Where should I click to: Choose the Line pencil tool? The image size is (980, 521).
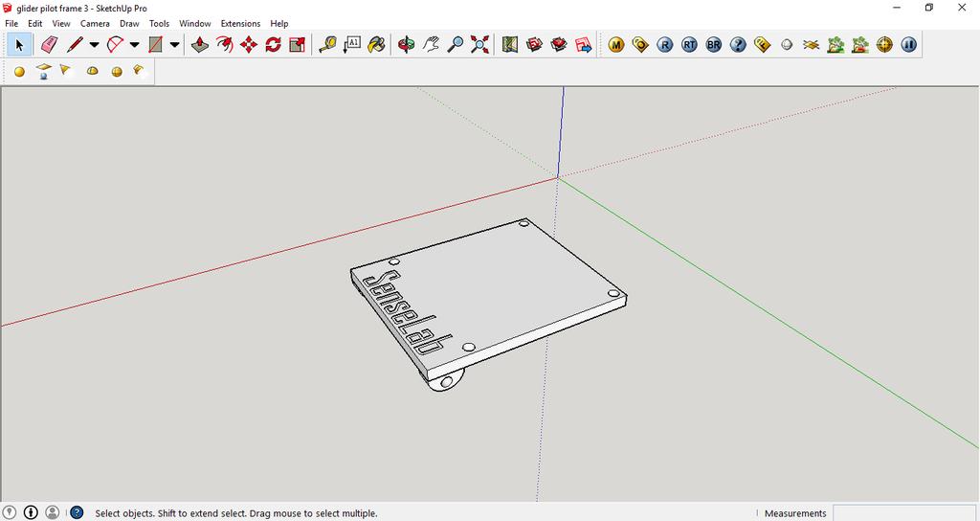tap(75, 45)
